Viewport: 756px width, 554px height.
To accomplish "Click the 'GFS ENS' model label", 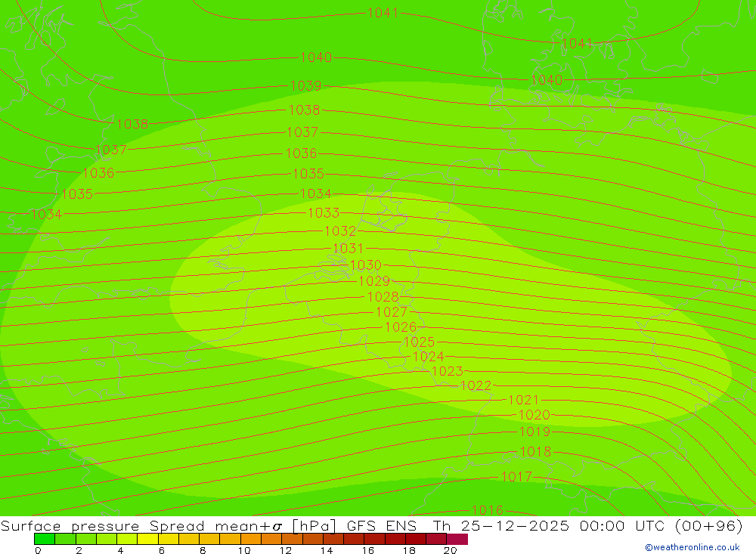I will 381,525.
